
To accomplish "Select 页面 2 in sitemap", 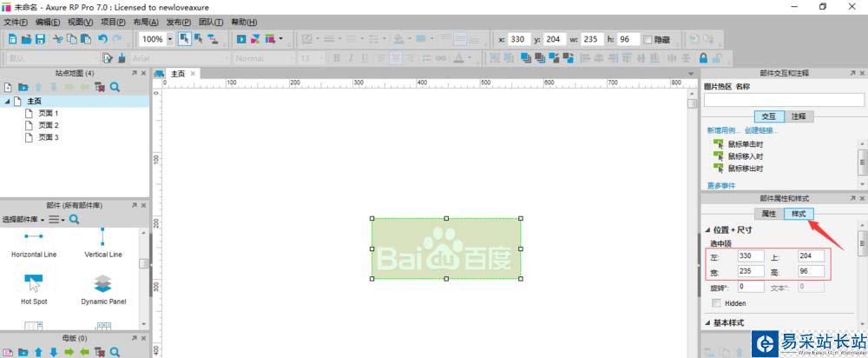I will 48,125.
